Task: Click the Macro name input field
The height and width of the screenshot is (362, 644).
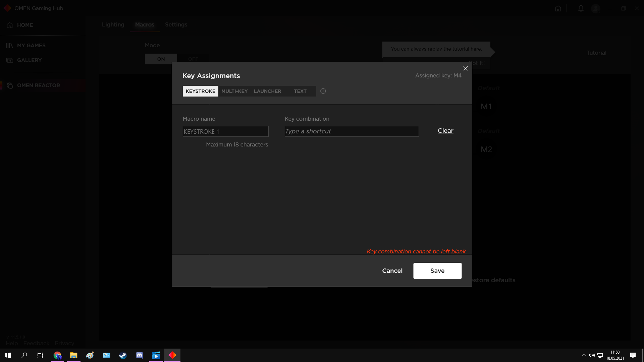Action: click(225, 131)
